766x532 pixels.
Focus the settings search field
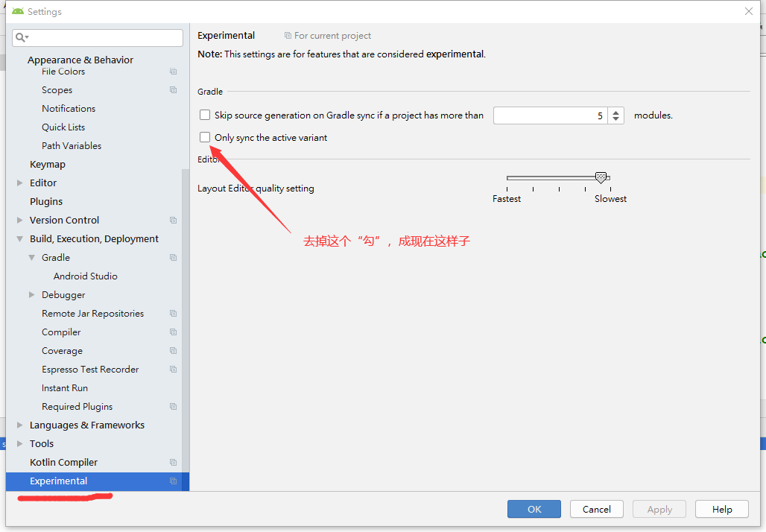click(98, 37)
